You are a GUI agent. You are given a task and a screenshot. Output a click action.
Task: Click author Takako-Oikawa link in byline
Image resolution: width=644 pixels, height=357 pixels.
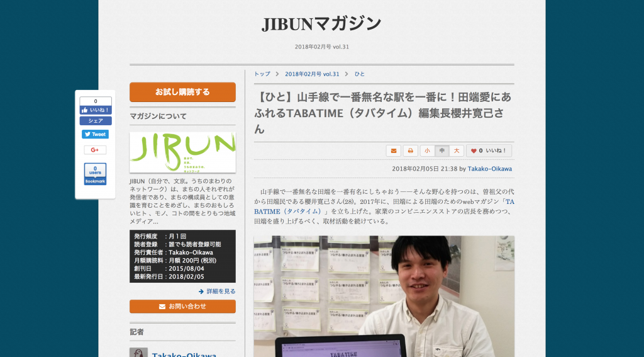coord(489,169)
